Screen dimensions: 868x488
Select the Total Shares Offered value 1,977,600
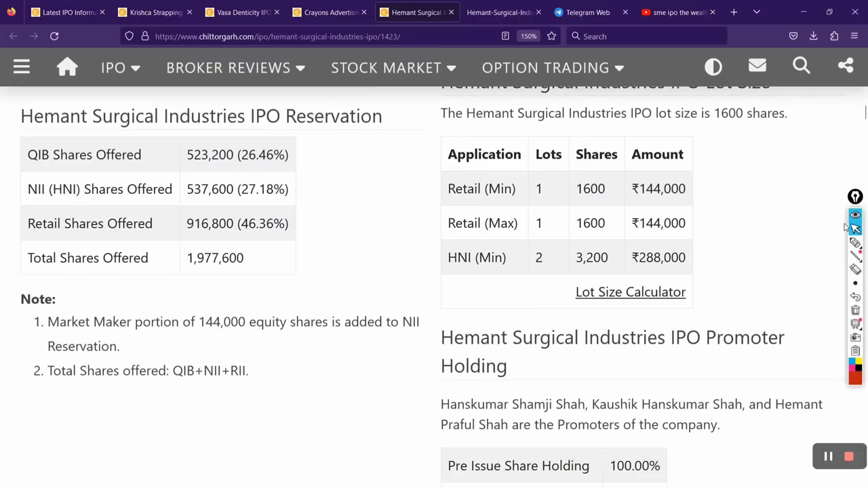[215, 258]
